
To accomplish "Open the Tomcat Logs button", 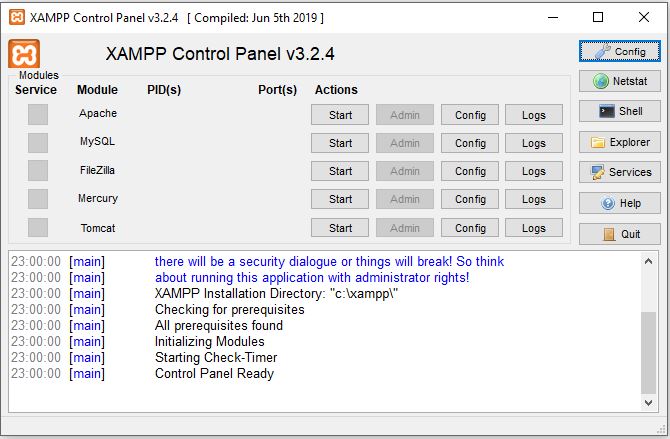I will (534, 228).
